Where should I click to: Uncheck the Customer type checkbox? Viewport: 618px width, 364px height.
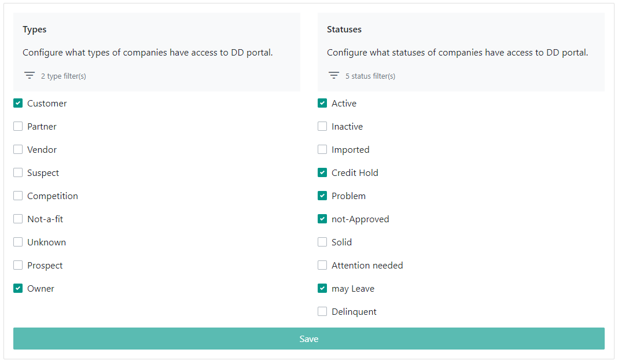[18, 104]
